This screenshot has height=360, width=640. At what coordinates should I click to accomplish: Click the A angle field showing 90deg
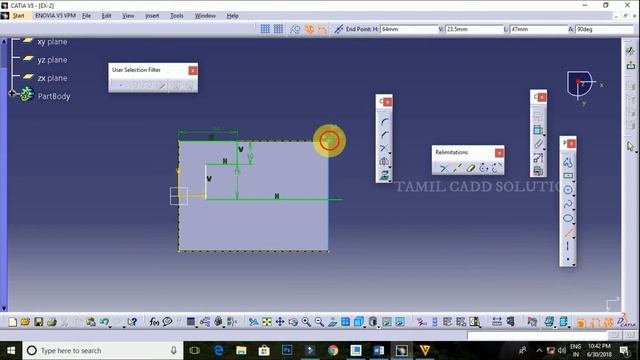pyautogui.click(x=604, y=29)
